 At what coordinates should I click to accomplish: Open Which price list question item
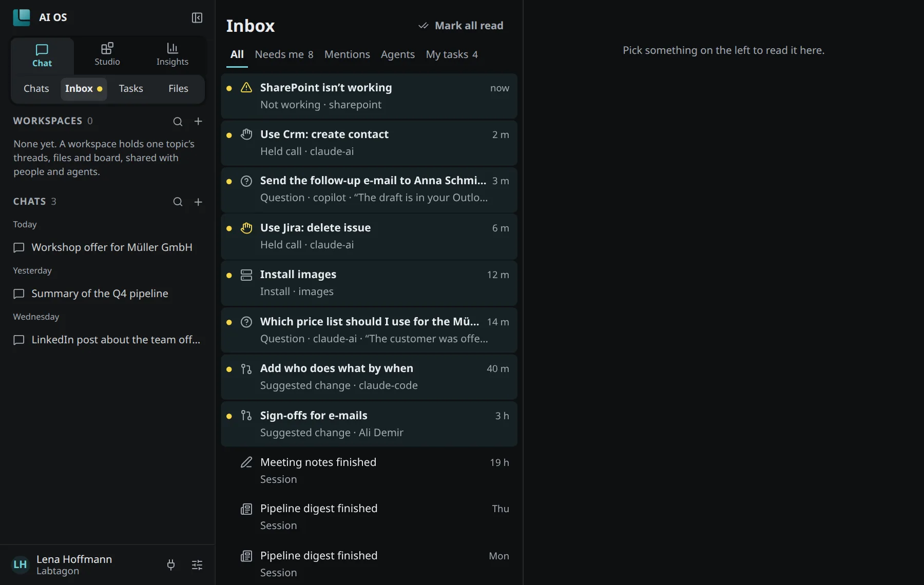369,330
